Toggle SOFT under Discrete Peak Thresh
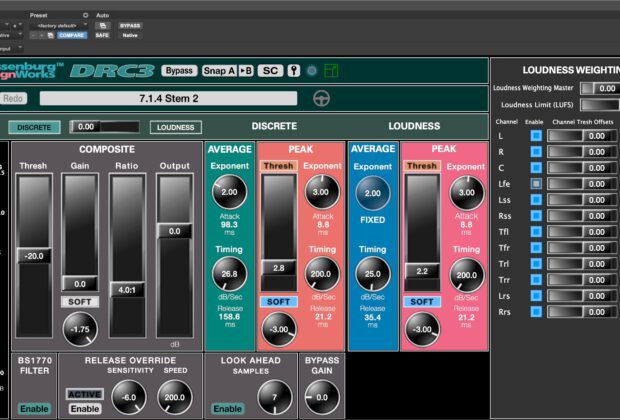This screenshot has width=620, height=420. tap(279, 302)
